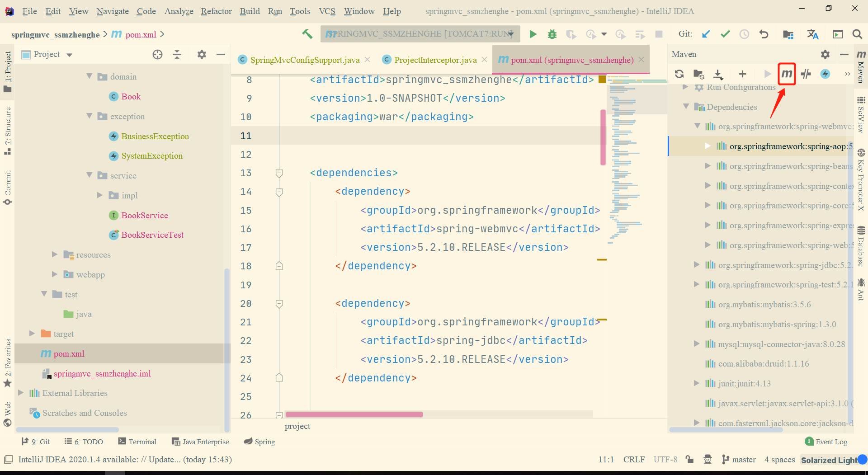Open Search Everywhere with the magnifier icon
Viewport: 868px width, 475px height.
pos(857,34)
